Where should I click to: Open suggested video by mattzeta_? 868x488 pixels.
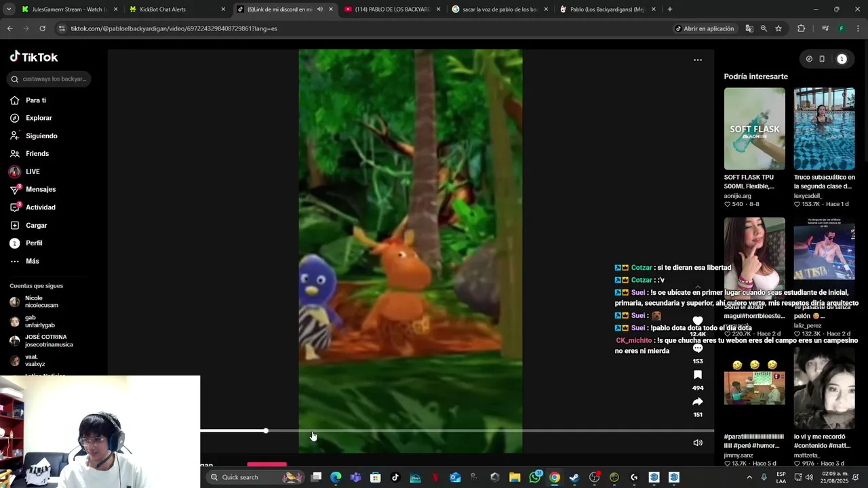(824, 389)
